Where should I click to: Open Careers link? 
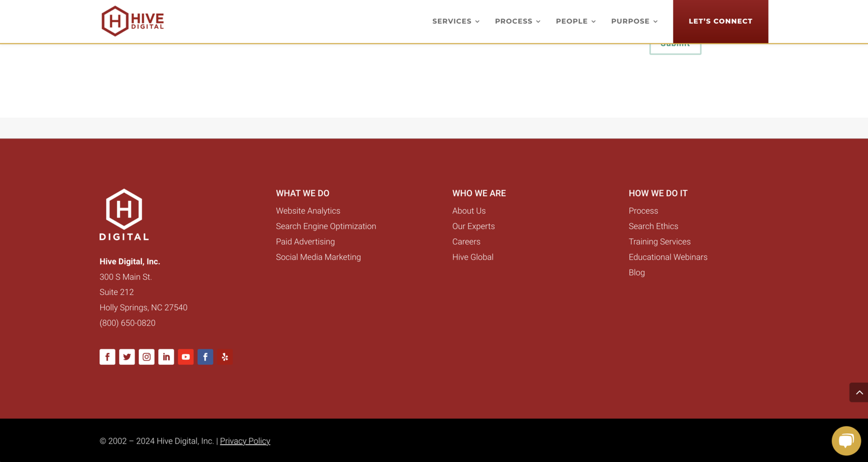467,242
